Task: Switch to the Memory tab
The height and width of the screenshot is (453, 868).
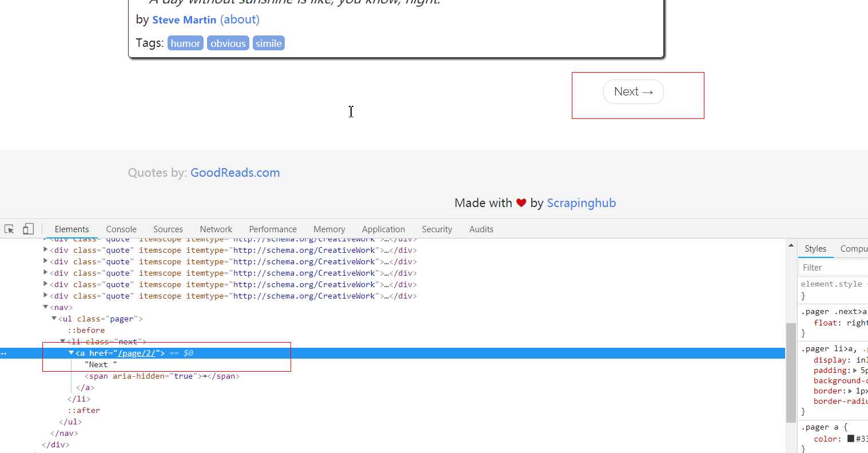Action: click(x=329, y=229)
